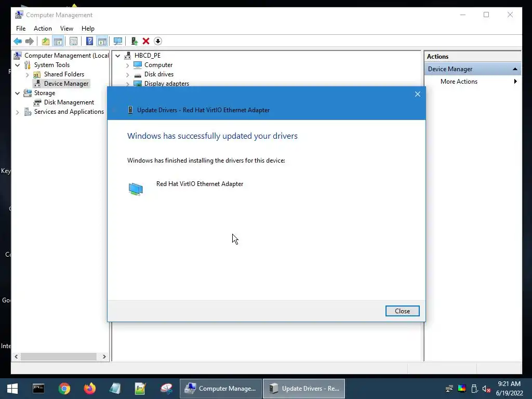The height and width of the screenshot is (399, 532).
Task: Click the Close button in the dialog
Action: point(403,311)
